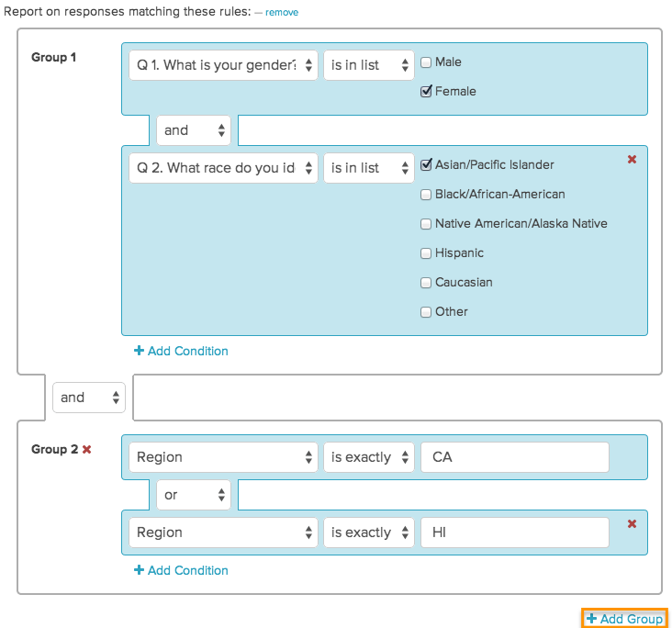Open 'is in list' dropdown for gender question
The image size is (672, 628).
tap(368, 65)
